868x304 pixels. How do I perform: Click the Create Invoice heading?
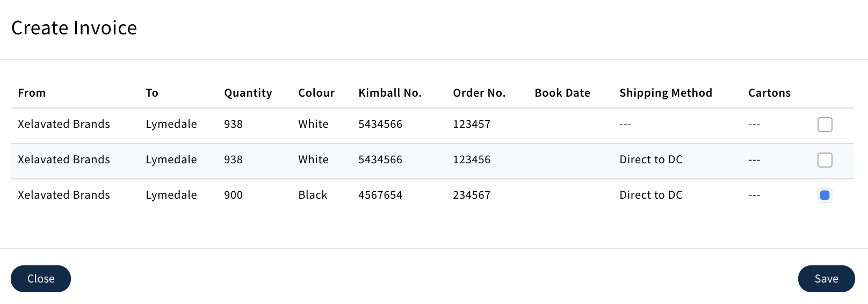coord(74,28)
